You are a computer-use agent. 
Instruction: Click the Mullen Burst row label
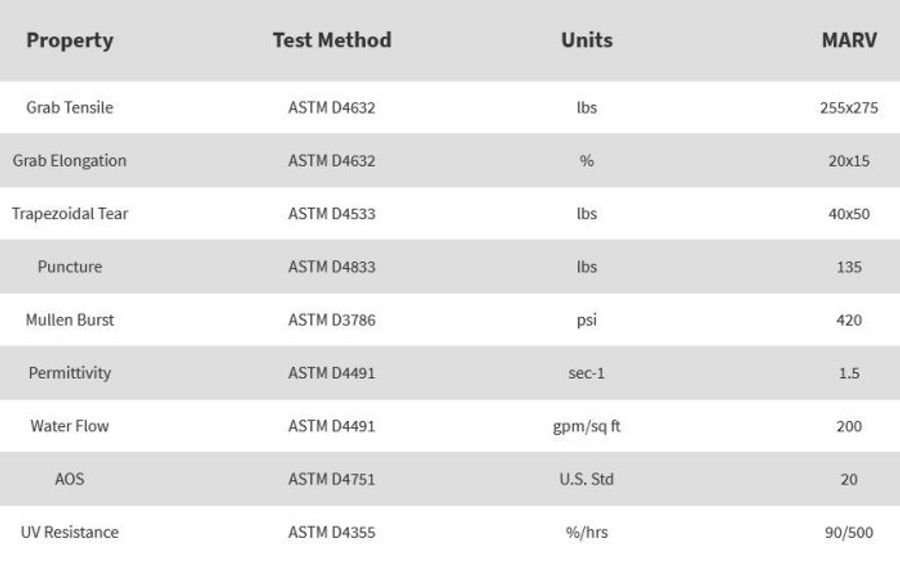click(x=69, y=320)
